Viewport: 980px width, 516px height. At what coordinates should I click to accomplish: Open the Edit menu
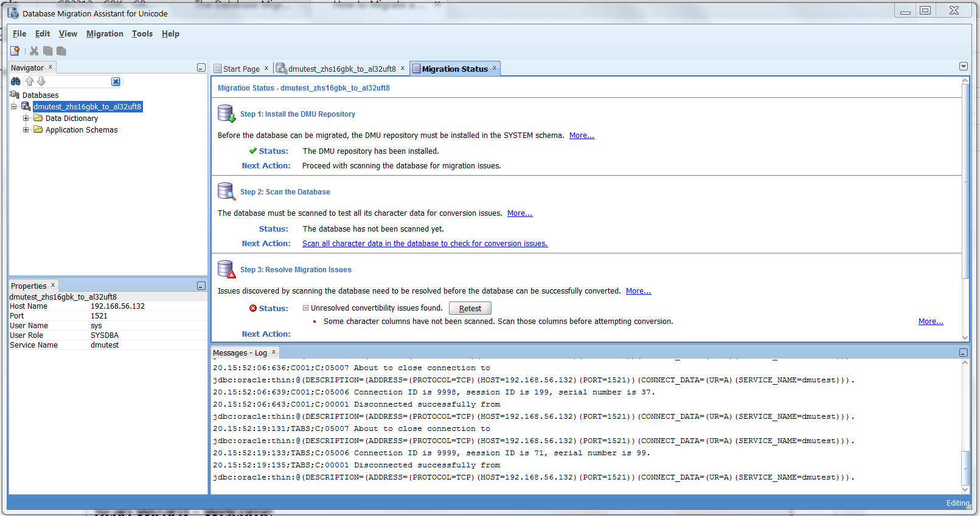[43, 34]
